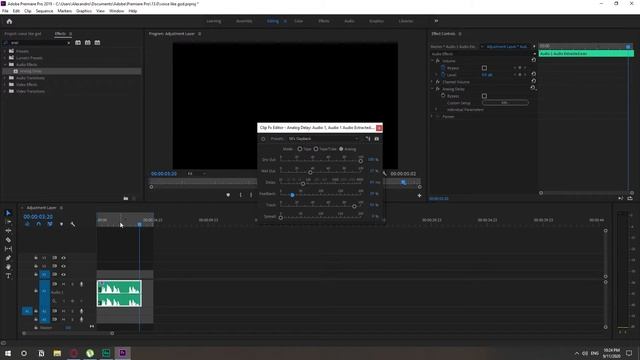Select the Tape delay mode
640x360 pixels.
[x=300, y=149]
